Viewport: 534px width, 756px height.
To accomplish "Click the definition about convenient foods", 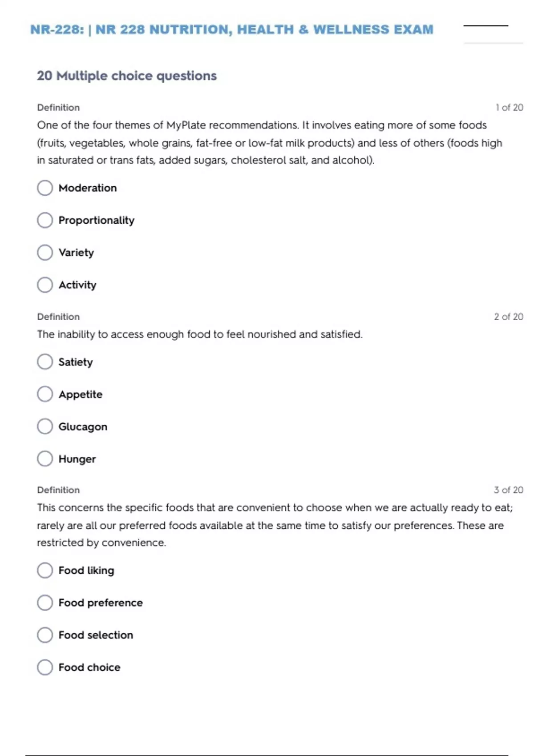I will [x=275, y=525].
